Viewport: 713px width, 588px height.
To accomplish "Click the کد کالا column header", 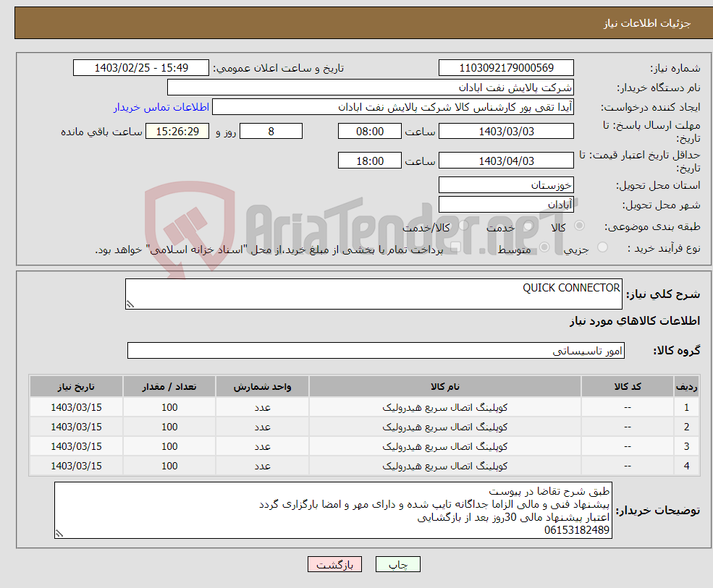I will (628, 387).
